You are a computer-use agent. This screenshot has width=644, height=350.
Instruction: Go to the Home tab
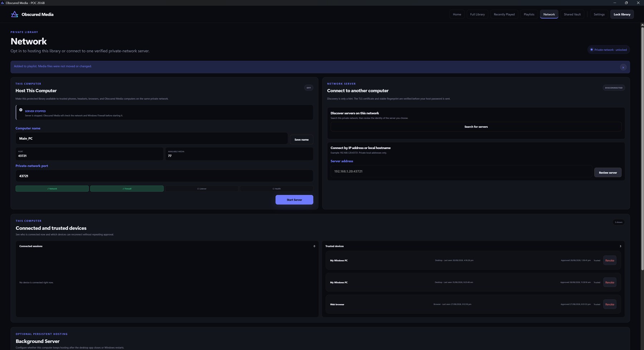pos(457,14)
